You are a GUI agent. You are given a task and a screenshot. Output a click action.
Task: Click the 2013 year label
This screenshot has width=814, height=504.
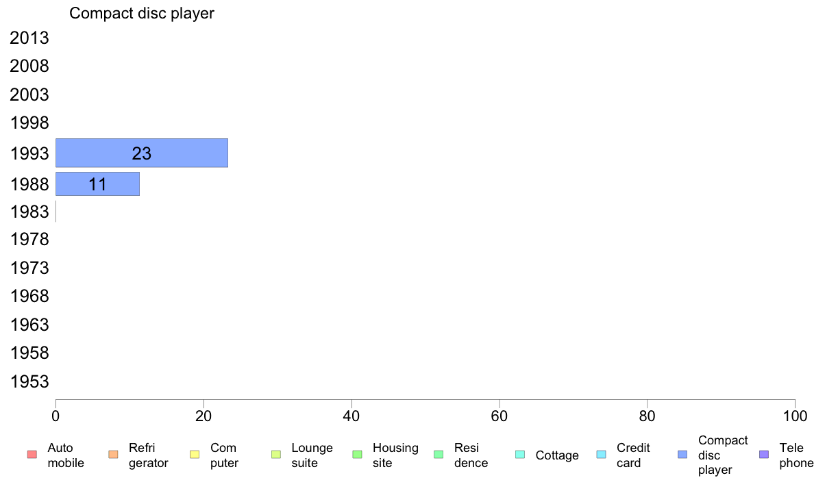[29, 38]
